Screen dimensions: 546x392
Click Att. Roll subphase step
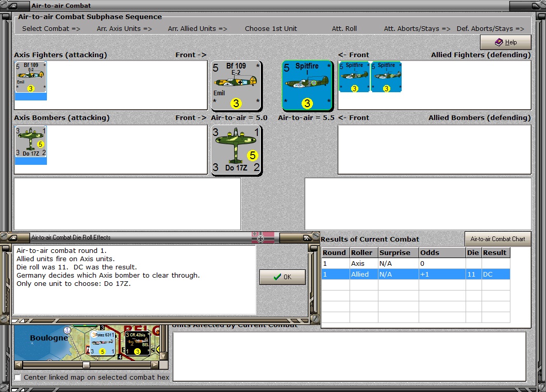click(344, 28)
